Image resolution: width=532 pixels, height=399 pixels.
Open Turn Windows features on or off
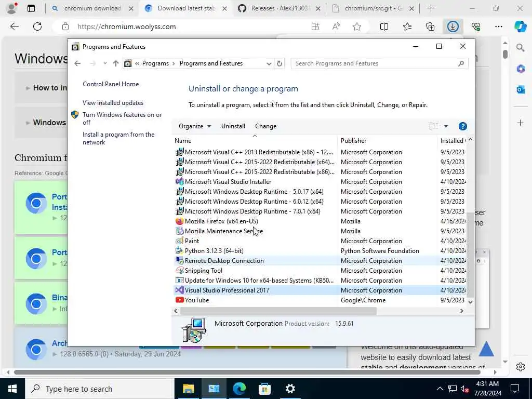click(x=122, y=119)
